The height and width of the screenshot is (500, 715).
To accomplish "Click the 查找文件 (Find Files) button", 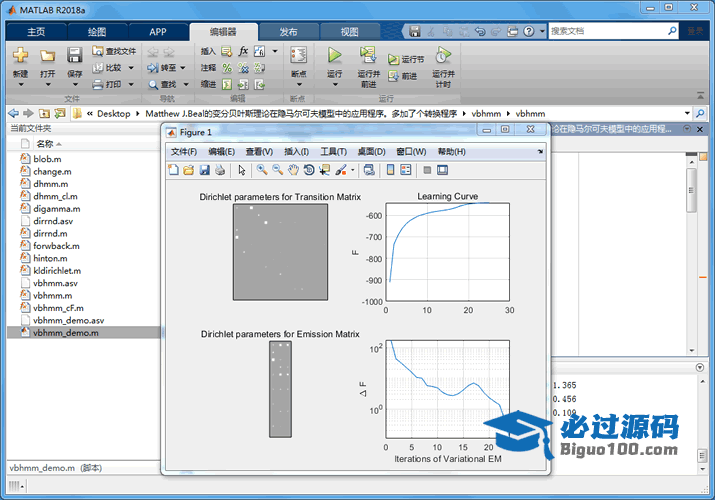I will pyautogui.click(x=114, y=51).
